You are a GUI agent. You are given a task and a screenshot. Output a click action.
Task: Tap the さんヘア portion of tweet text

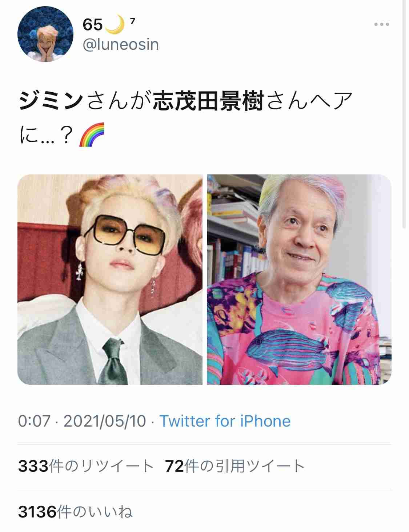(309, 101)
